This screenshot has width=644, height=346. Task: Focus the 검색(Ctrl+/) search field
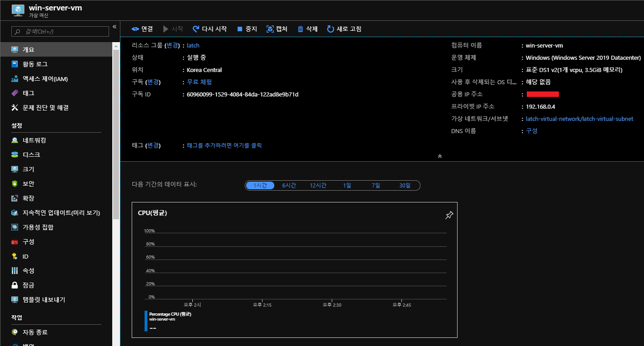point(60,31)
